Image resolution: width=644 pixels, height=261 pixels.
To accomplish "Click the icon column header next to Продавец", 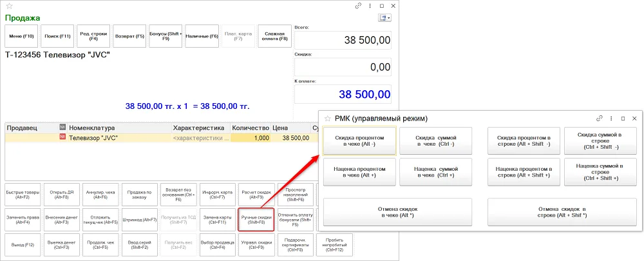I will (63, 128).
